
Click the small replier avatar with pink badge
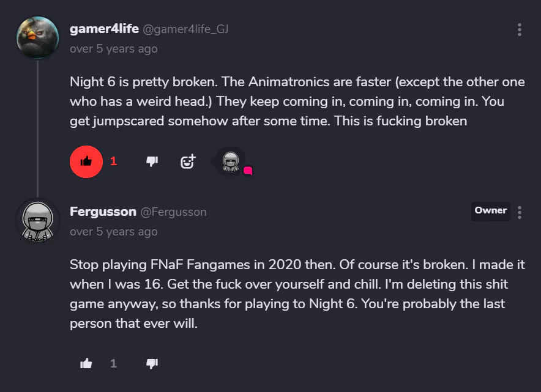pos(231,161)
